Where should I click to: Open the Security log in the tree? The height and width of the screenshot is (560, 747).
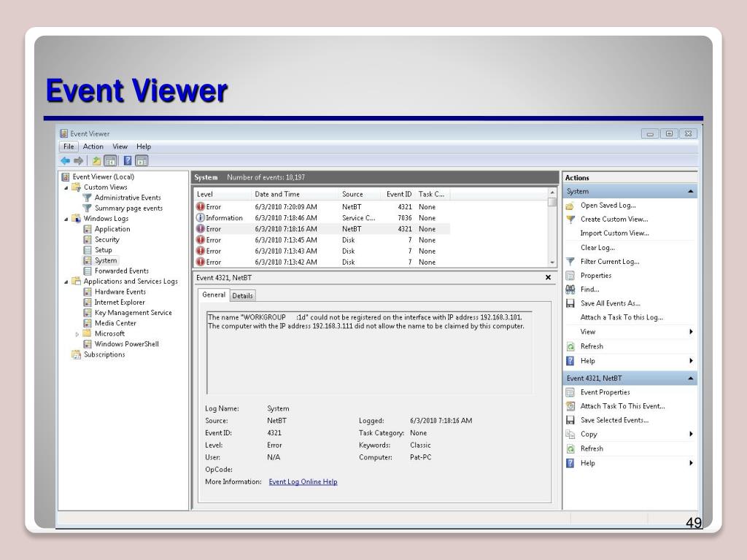[x=107, y=239]
